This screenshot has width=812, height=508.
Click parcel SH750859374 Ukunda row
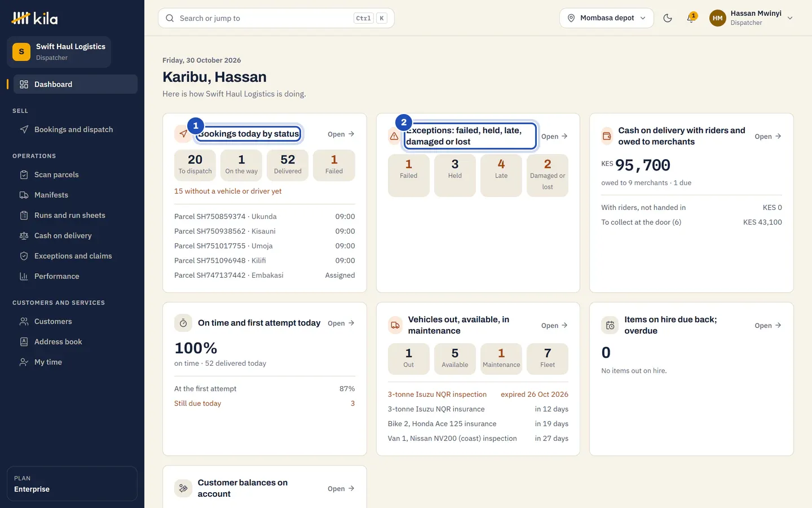pos(264,216)
